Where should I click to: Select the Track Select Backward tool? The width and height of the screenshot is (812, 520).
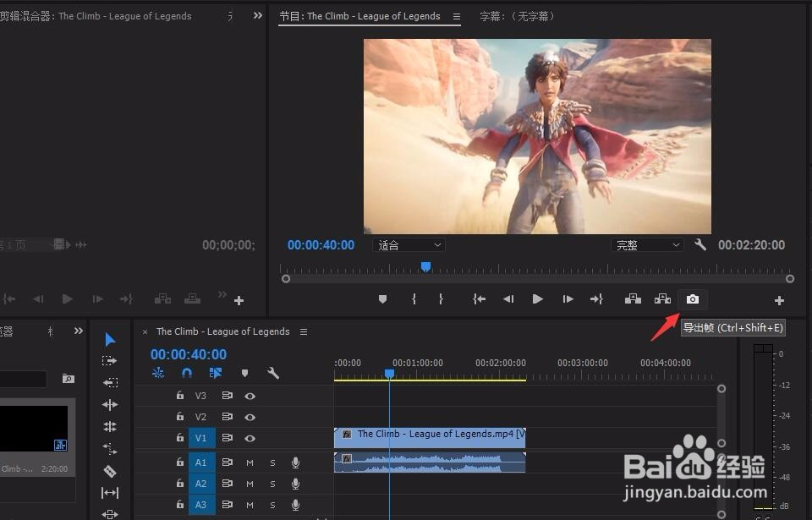[x=110, y=383]
